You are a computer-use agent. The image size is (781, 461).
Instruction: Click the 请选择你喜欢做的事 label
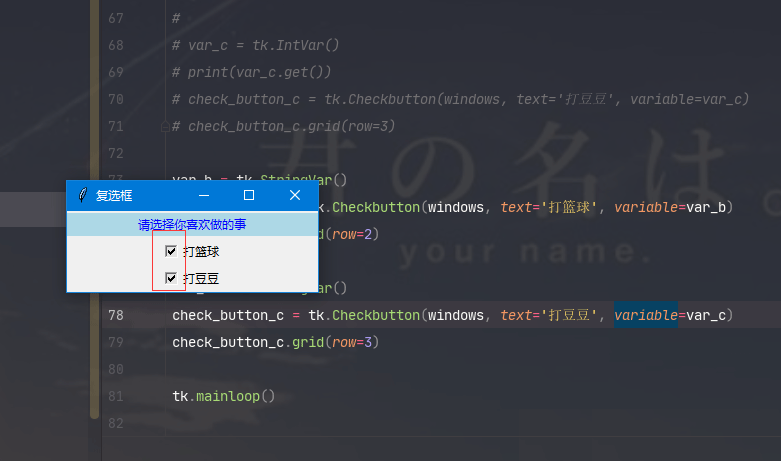(x=192, y=225)
